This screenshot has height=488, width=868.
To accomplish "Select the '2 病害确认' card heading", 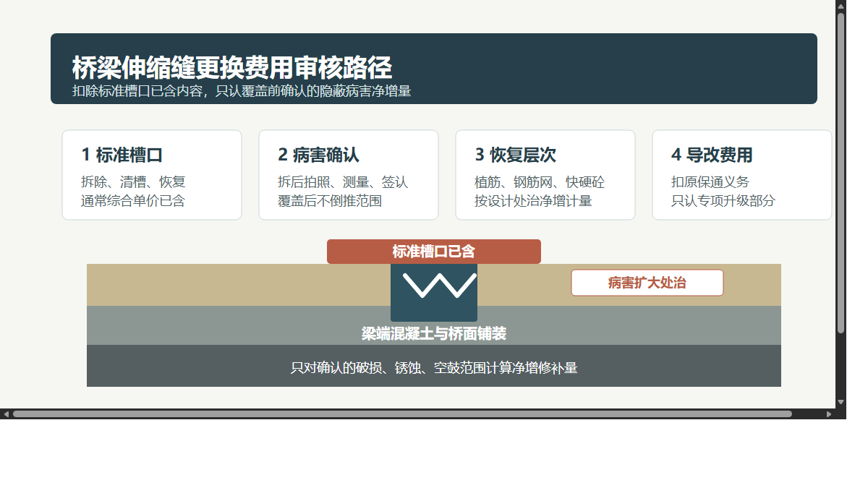I will click(318, 155).
